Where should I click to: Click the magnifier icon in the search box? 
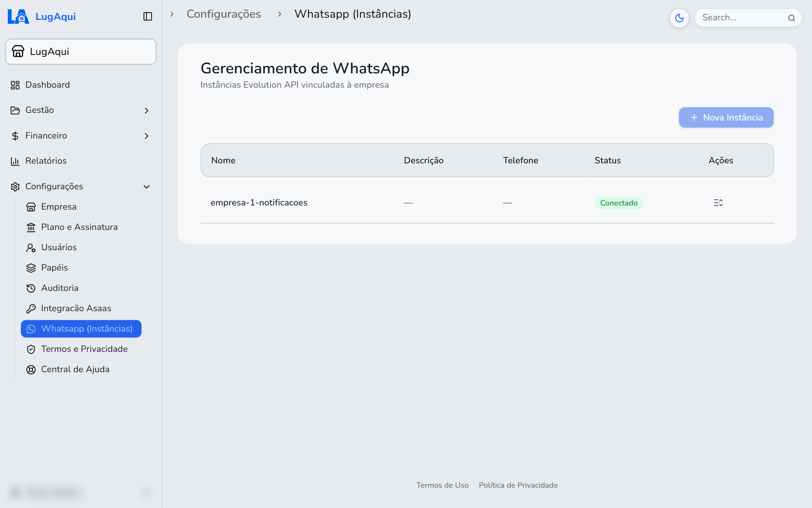792,18
